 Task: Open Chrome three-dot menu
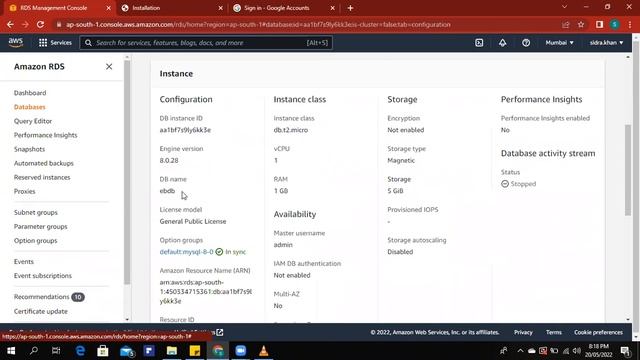click(x=630, y=24)
